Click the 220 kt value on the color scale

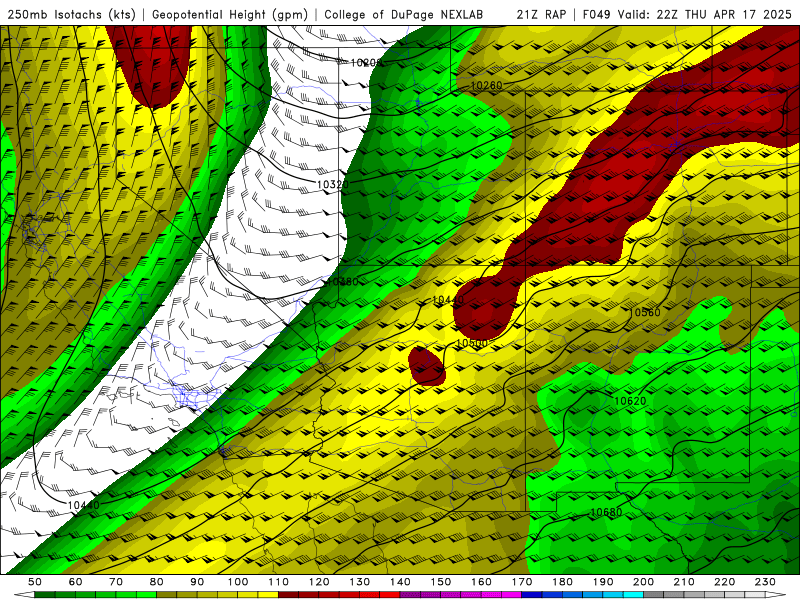tap(724, 582)
